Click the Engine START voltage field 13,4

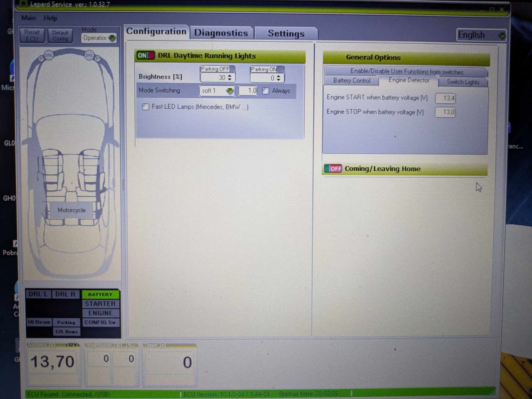pyautogui.click(x=446, y=98)
